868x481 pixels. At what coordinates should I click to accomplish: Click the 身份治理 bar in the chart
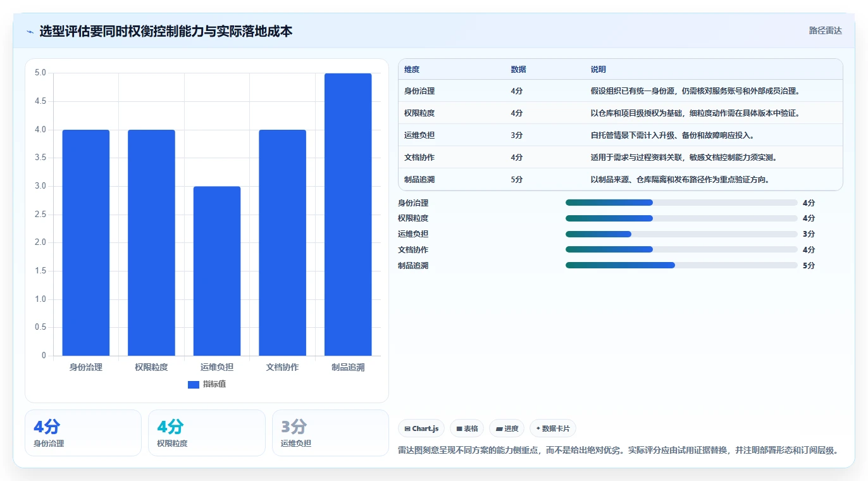[86, 242]
